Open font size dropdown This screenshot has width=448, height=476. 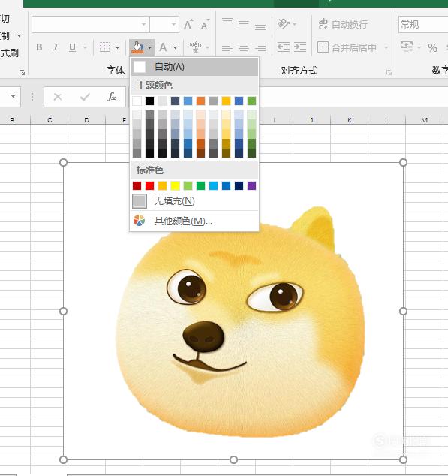(173, 24)
